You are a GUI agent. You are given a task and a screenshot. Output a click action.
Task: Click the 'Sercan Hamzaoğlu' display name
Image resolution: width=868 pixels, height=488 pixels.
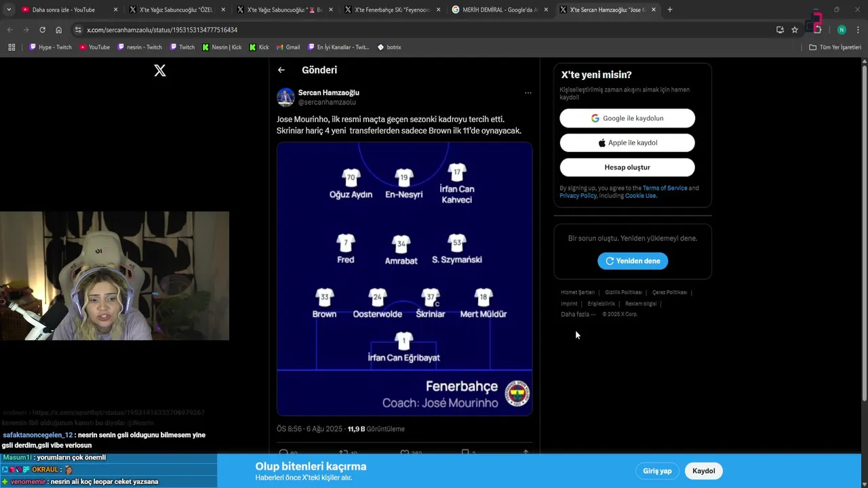[329, 93]
